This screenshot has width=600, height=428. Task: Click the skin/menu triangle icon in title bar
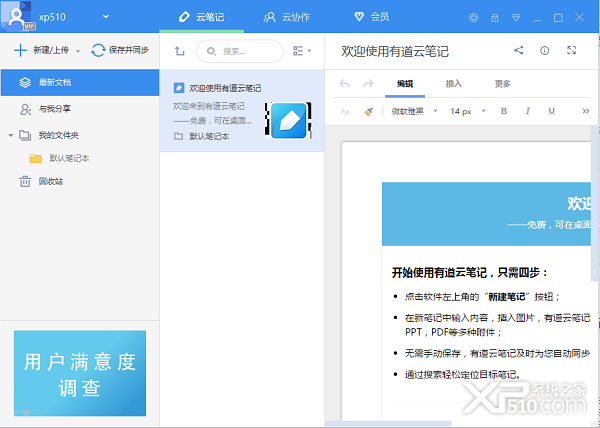pyautogui.click(x=516, y=18)
